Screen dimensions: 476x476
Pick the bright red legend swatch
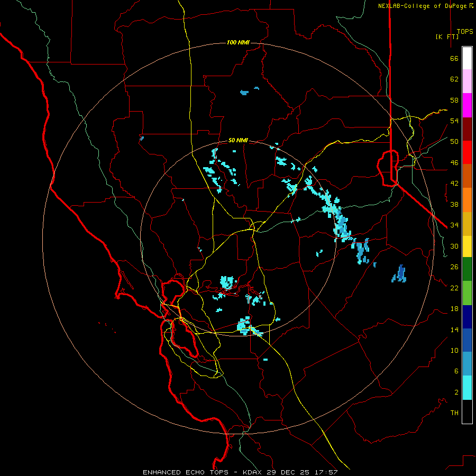click(x=467, y=152)
